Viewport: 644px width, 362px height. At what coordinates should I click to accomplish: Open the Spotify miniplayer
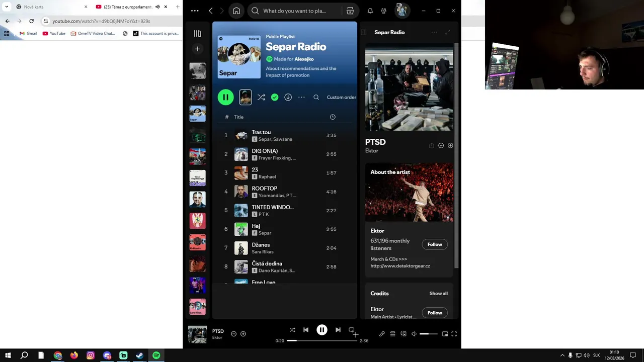click(x=445, y=334)
